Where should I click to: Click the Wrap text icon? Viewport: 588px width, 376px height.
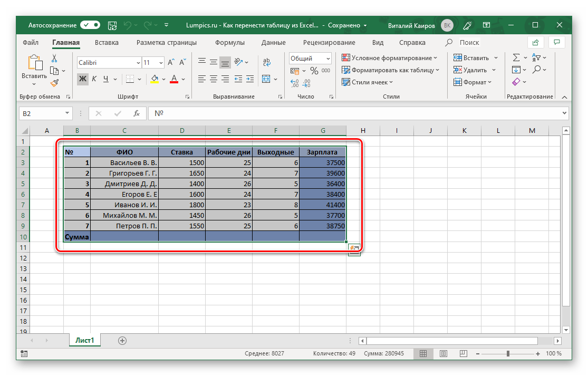(x=267, y=62)
